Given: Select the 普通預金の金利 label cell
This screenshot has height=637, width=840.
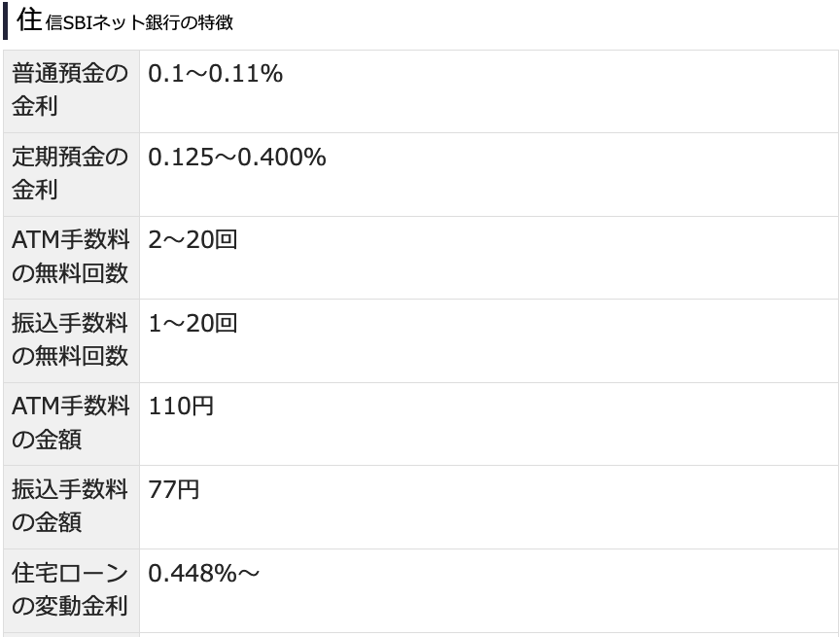Looking at the screenshot, I should pos(71,90).
